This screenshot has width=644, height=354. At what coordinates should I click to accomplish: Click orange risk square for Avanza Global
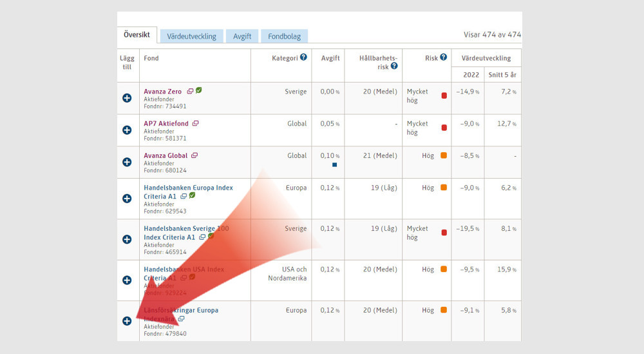tap(443, 155)
